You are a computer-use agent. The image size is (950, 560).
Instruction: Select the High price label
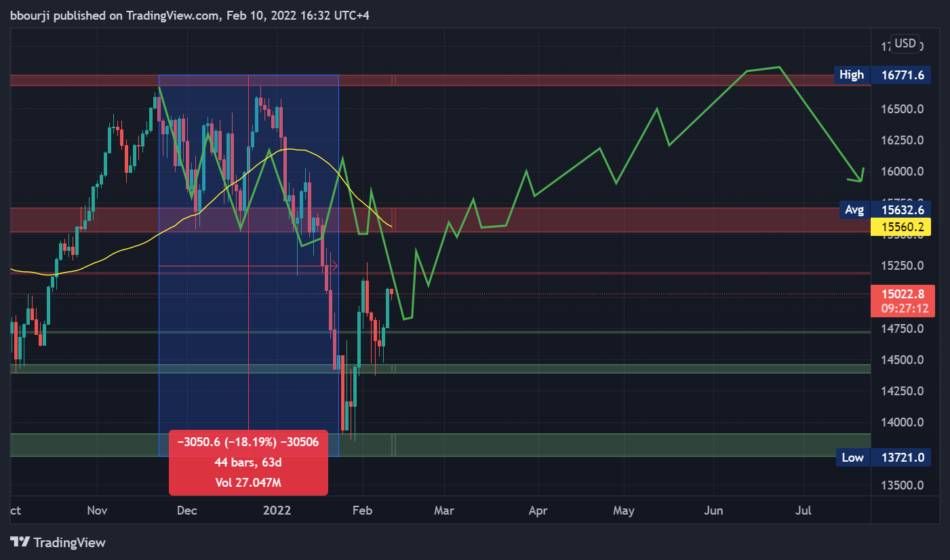click(852, 75)
